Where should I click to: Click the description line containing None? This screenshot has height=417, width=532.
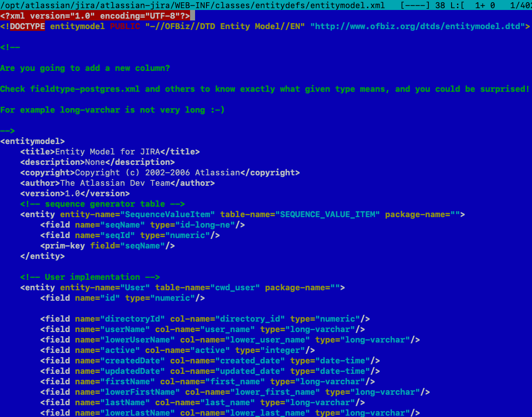pyautogui.click(x=97, y=162)
